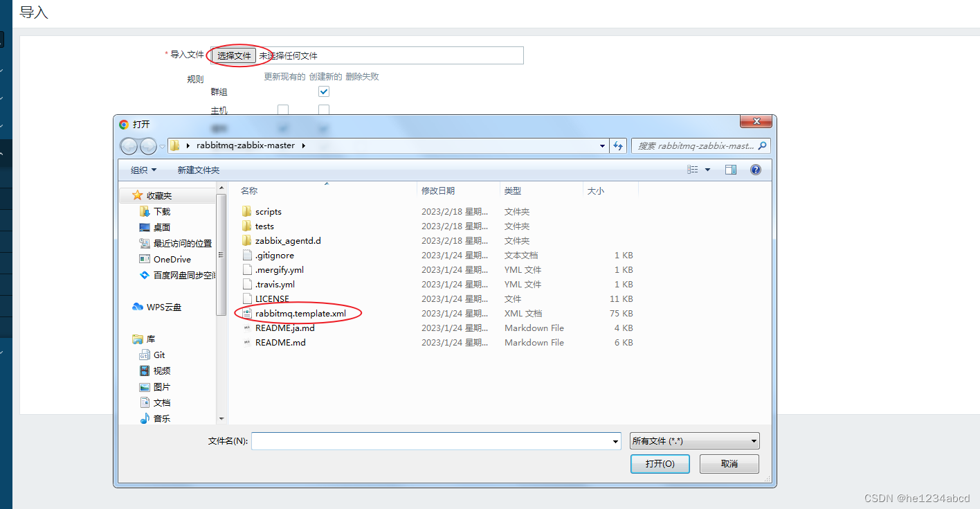Open the 组织 menu
The height and width of the screenshot is (509, 980).
pyautogui.click(x=143, y=169)
